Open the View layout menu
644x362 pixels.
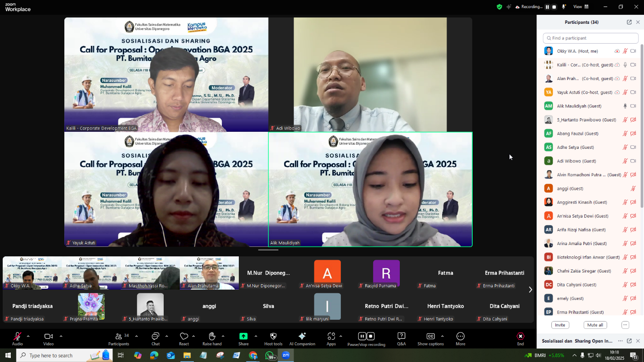[581, 7]
